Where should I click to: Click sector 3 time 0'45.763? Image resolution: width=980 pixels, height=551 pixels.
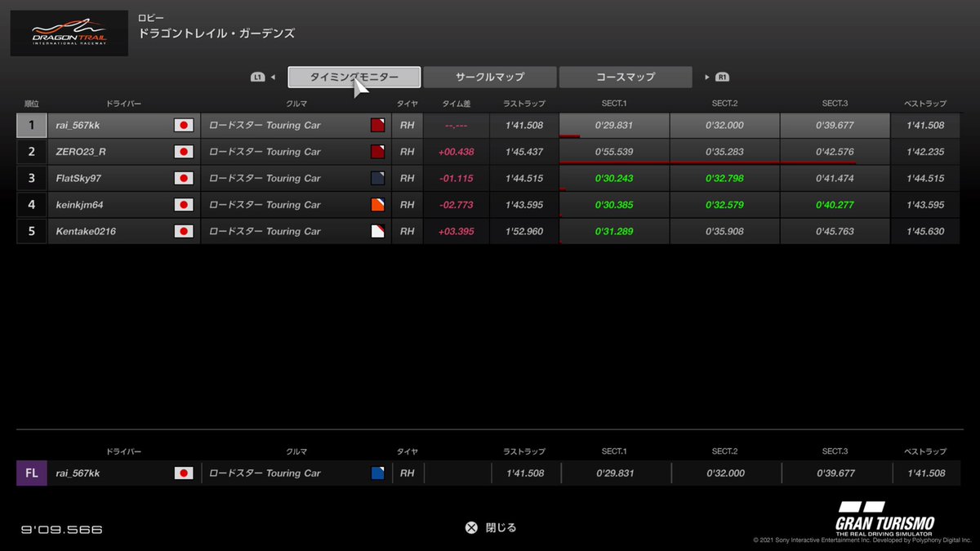[835, 231]
